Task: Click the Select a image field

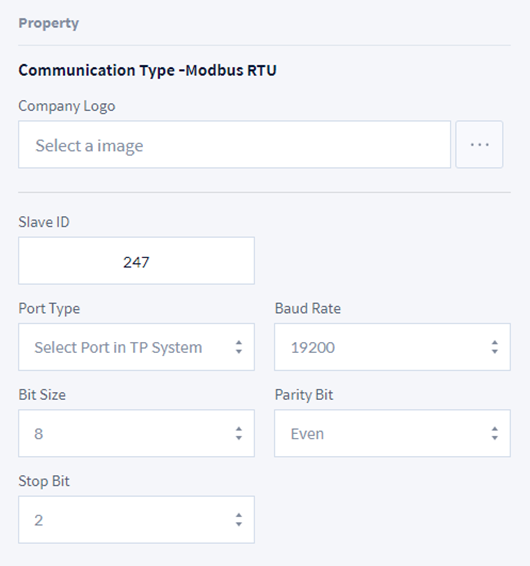Action: coord(234,144)
